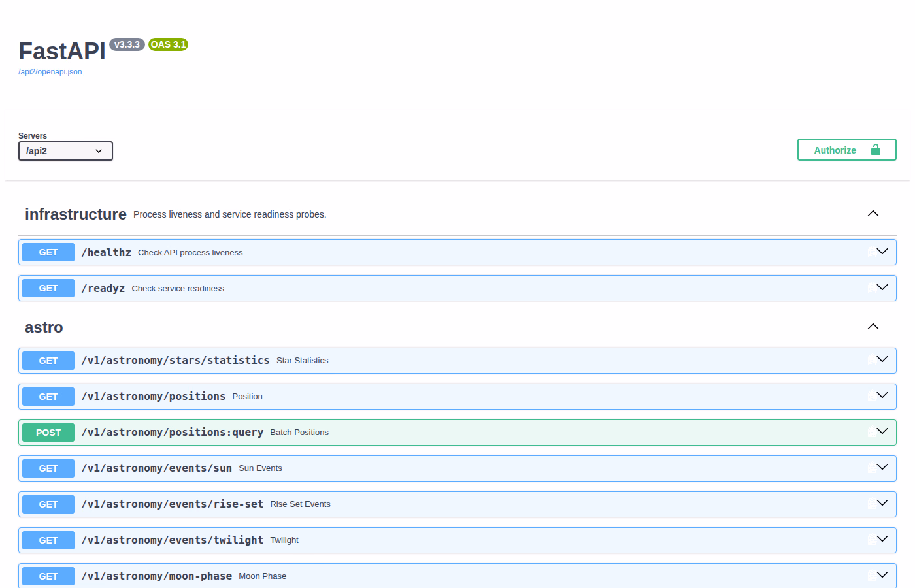Click the GET badge for stars/statistics
This screenshot has width=915, height=588.
(48, 361)
